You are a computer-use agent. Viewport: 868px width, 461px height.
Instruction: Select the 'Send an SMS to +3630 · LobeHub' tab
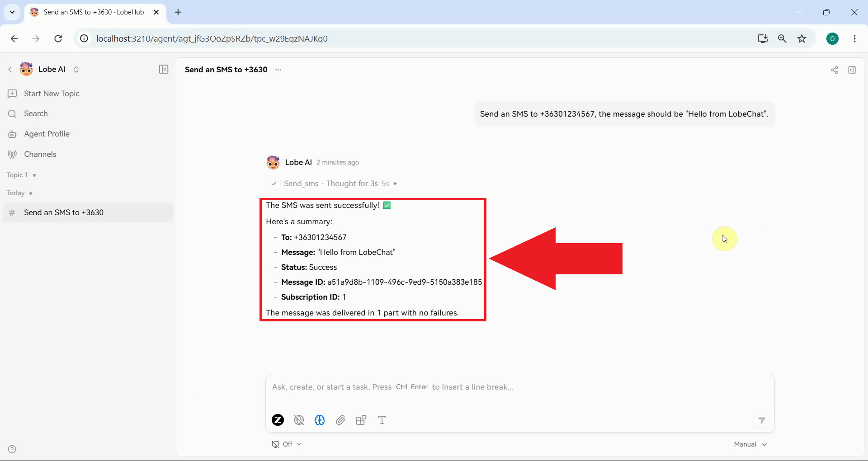tap(96, 12)
